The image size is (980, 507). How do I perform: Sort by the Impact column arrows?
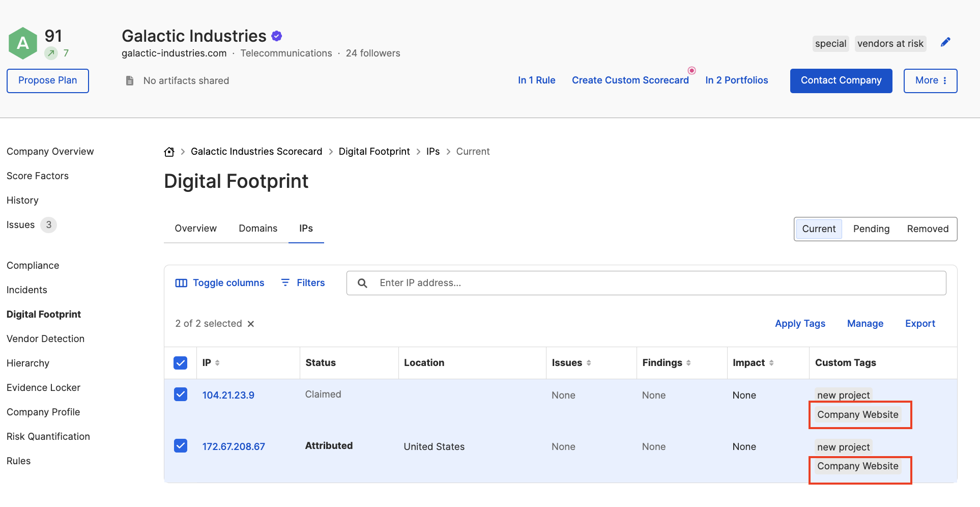coord(771,363)
